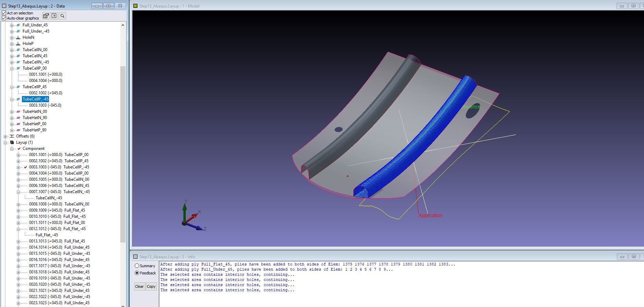Maximize the Data window
The width and height of the screenshot is (644, 307).
click(109, 6)
